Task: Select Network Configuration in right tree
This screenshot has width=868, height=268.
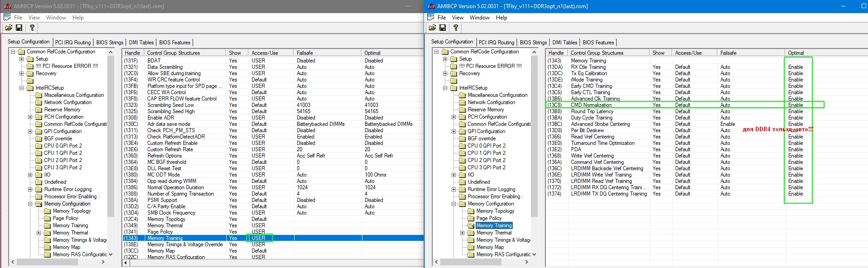Action: (491, 102)
